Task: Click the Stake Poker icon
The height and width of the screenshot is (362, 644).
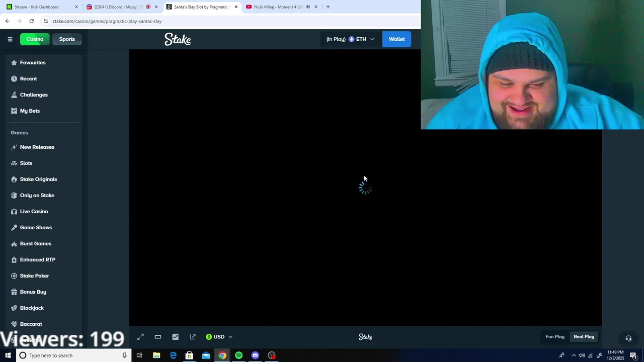Action: (x=14, y=276)
